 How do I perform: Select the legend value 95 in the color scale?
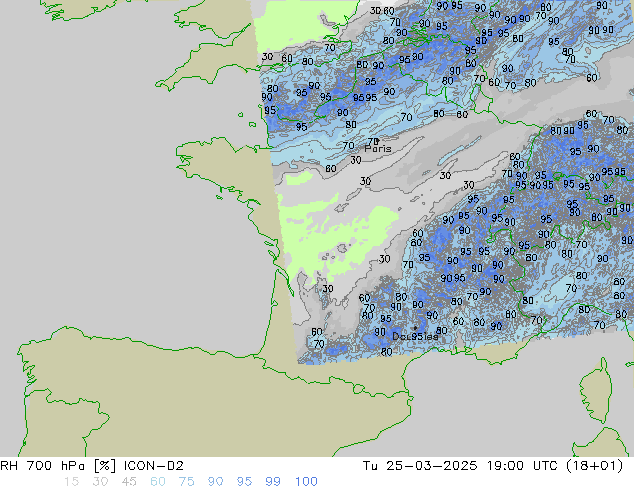tap(244, 482)
